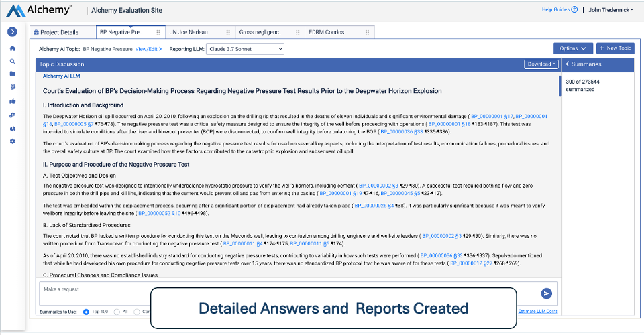Image resolution: width=644 pixels, height=335 pixels.
Task: Click the '300 of 273544 summarized' text
Action: [x=582, y=85]
